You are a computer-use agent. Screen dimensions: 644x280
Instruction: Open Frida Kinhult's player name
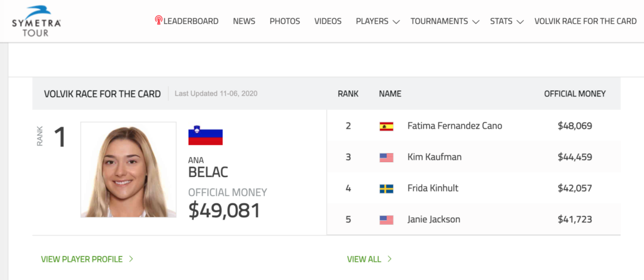433,188
